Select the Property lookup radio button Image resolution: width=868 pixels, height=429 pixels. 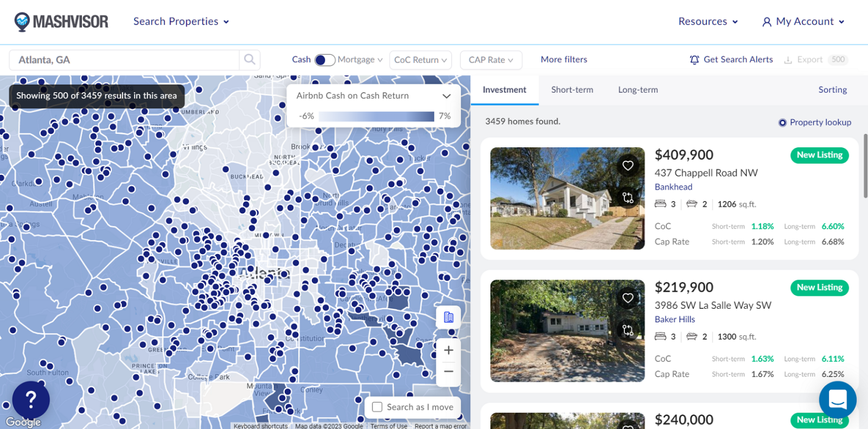(782, 122)
